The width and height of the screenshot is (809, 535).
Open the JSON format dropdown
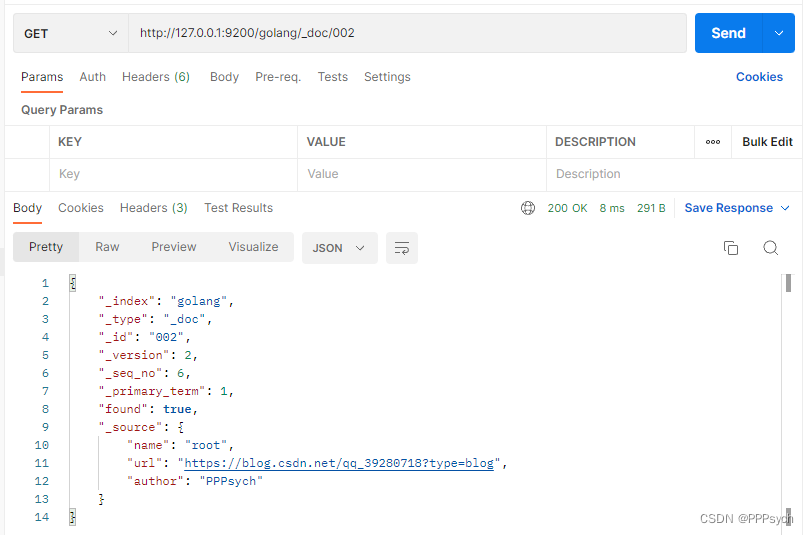point(339,248)
